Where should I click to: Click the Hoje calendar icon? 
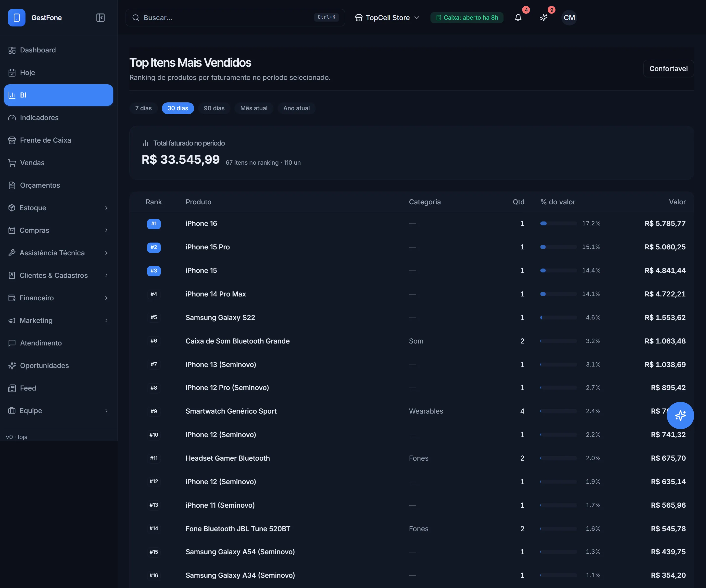[x=12, y=73]
